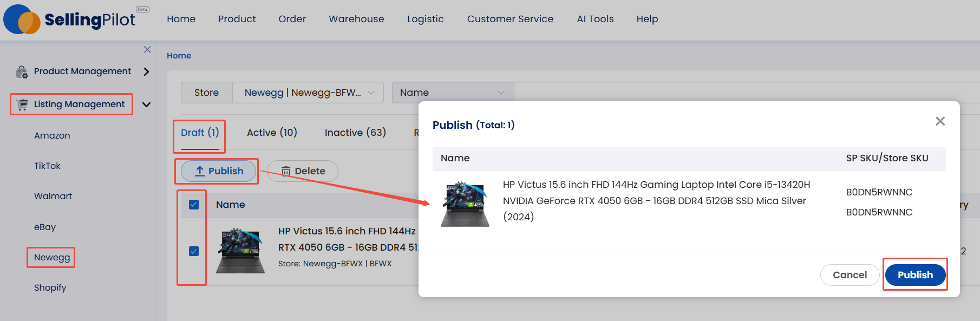
Task: Switch to the Inactive (63) tab
Action: (x=356, y=133)
